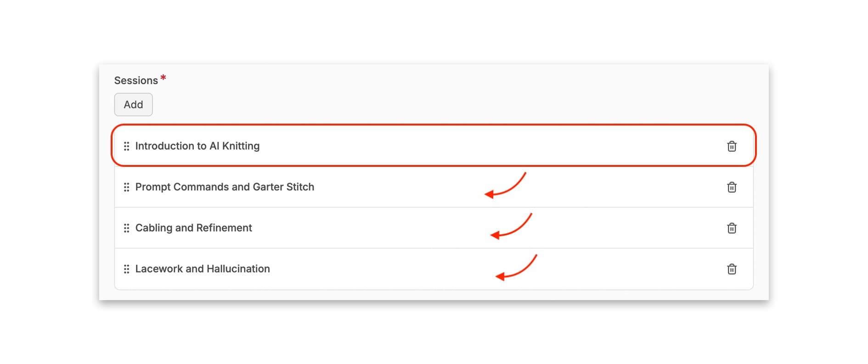
Task: Trash the Lacework and Hallucination session
Action: pyautogui.click(x=732, y=269)
